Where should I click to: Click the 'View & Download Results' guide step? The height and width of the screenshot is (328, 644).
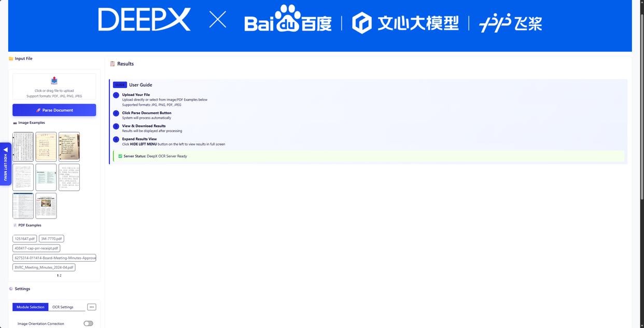point(144,126)
